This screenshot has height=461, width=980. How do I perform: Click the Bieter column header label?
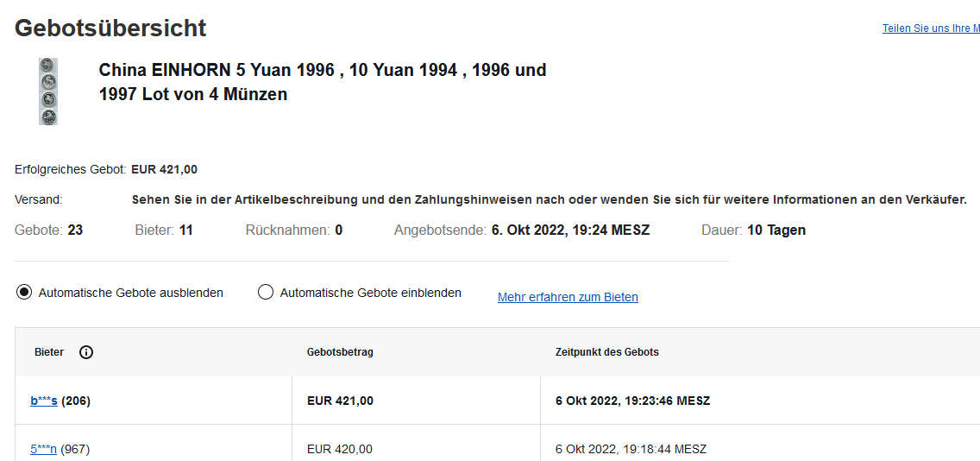pos(49,352)
